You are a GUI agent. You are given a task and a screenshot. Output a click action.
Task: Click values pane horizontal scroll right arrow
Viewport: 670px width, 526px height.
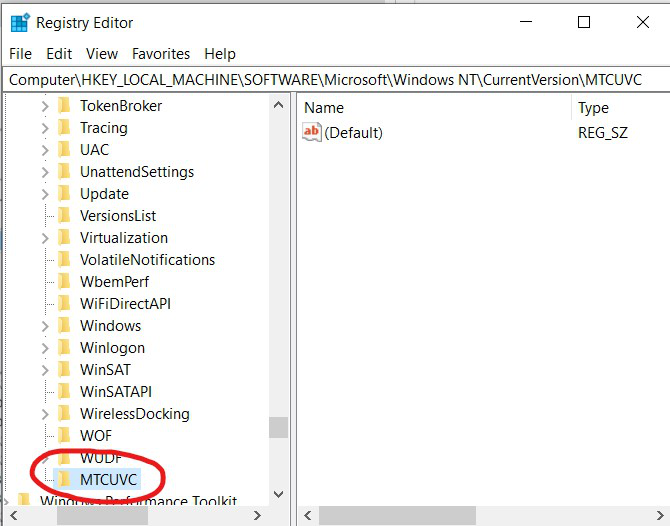(661, 515)
